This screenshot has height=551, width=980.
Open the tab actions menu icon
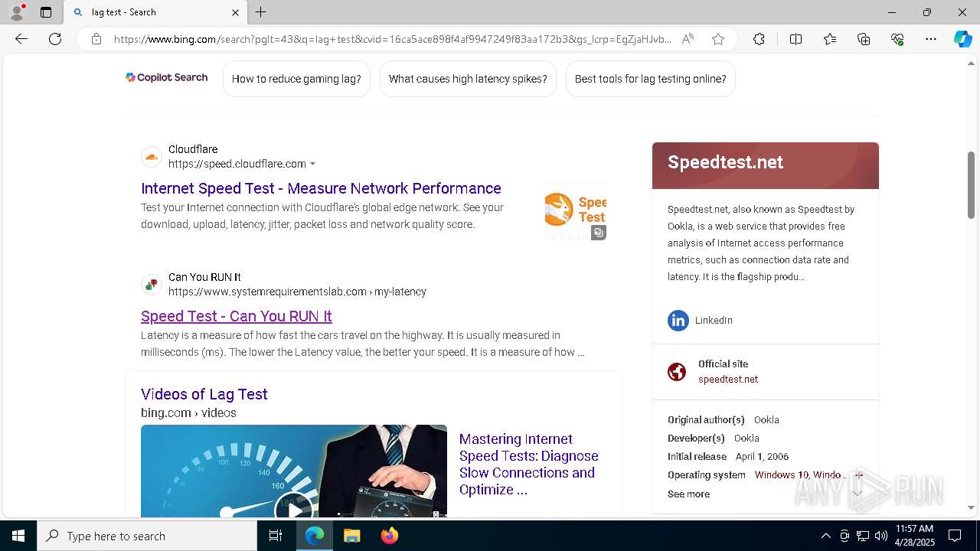pyautogui.click(x=46, y=12)
